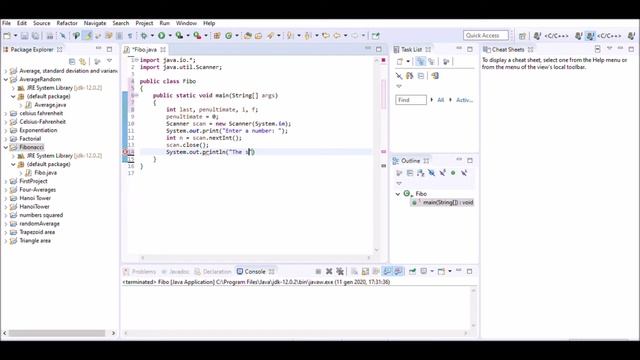Viewport: 640px width, 360px height.
Task: Click the Quick Access search field
Action: [486, 36]
